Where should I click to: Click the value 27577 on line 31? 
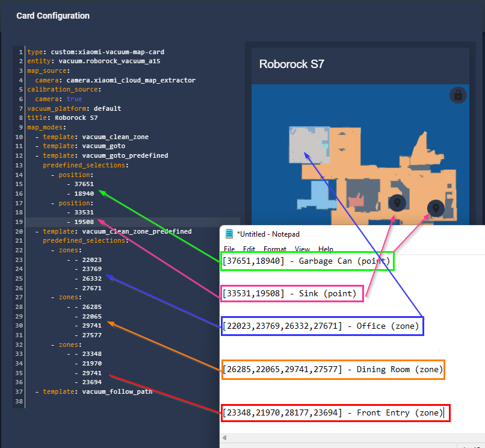coord(92,335)
